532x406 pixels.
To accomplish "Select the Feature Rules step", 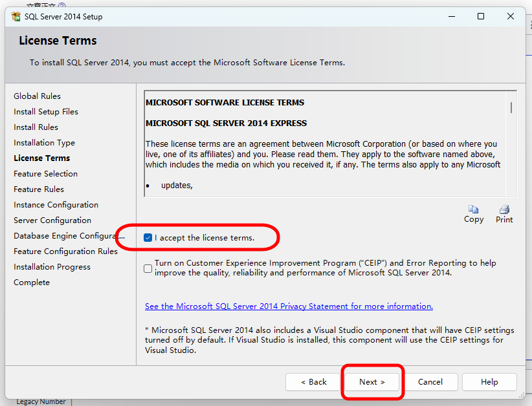I will [39, 189].
